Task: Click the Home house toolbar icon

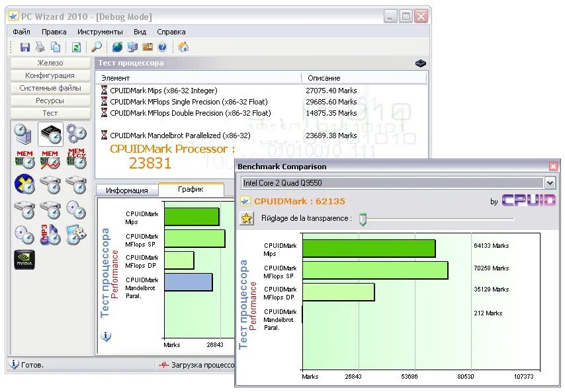Action: (x=183, y=47)
